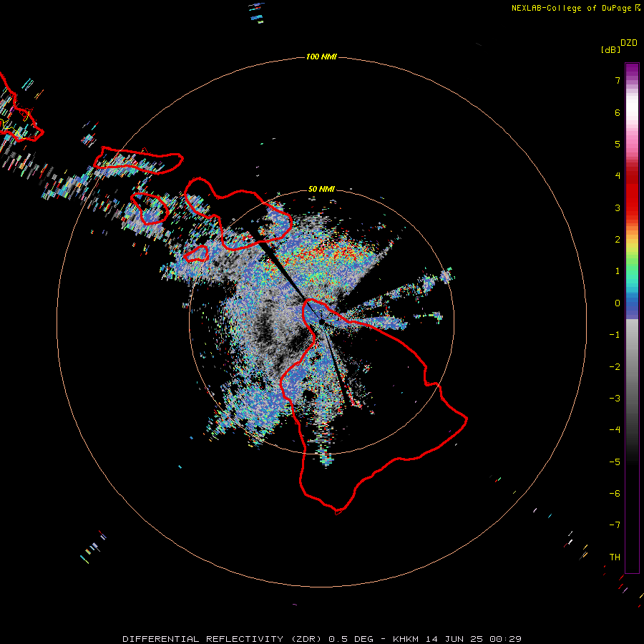Click the 5 value on colorbar
The height and width of the screenshot is (644, 644).
(618, 145)
